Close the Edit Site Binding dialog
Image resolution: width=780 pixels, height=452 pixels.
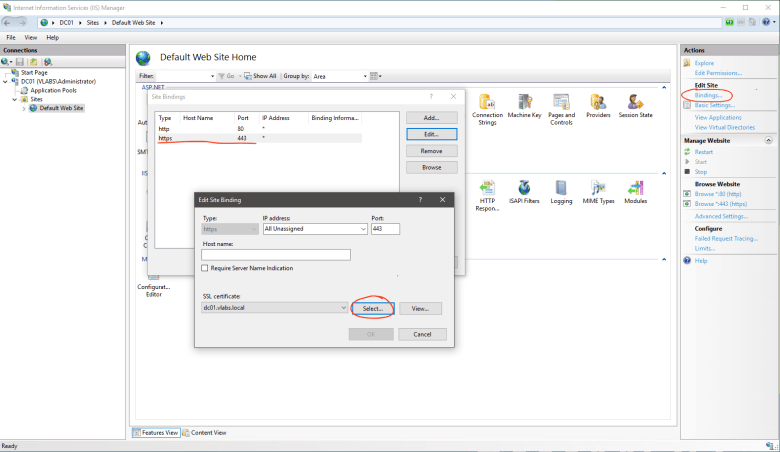(x=442, y=199)
